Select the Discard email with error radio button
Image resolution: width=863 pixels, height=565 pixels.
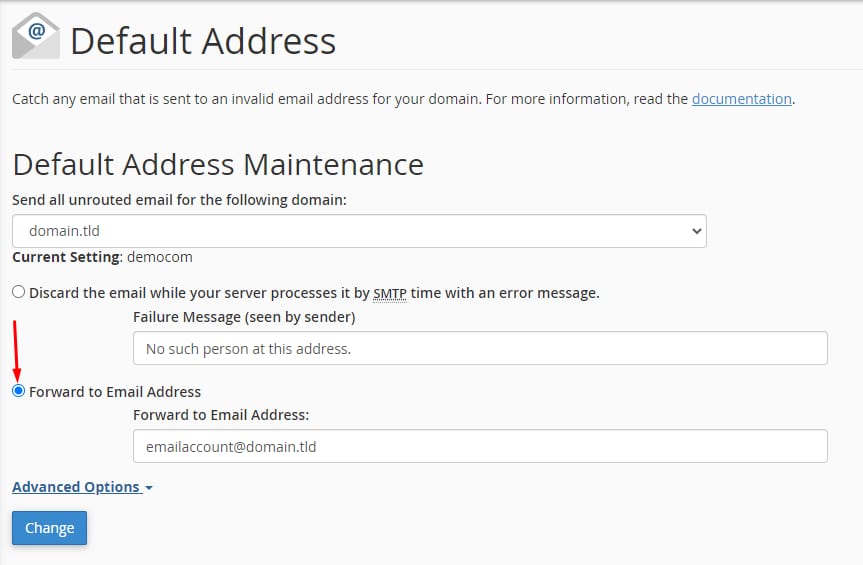click(19, 292)
